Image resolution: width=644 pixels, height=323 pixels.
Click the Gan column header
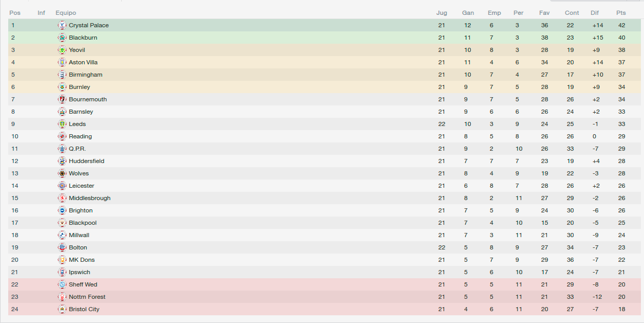tap(468, 13)
